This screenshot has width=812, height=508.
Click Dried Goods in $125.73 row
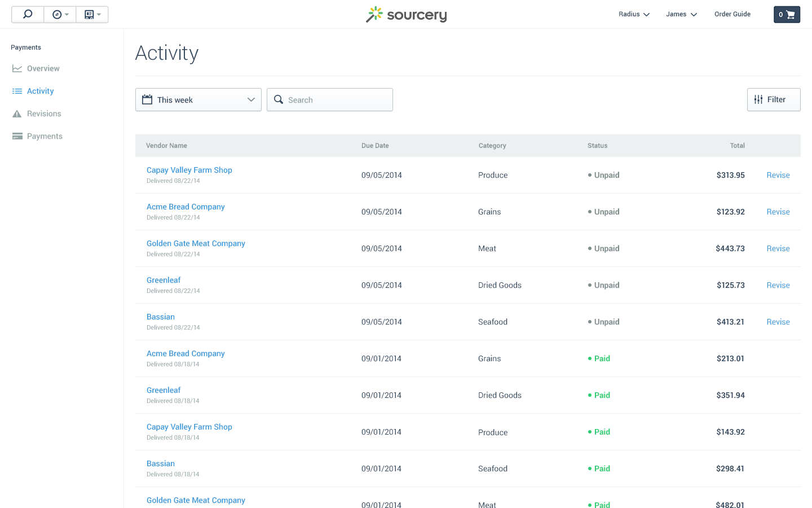click(500, 285)
